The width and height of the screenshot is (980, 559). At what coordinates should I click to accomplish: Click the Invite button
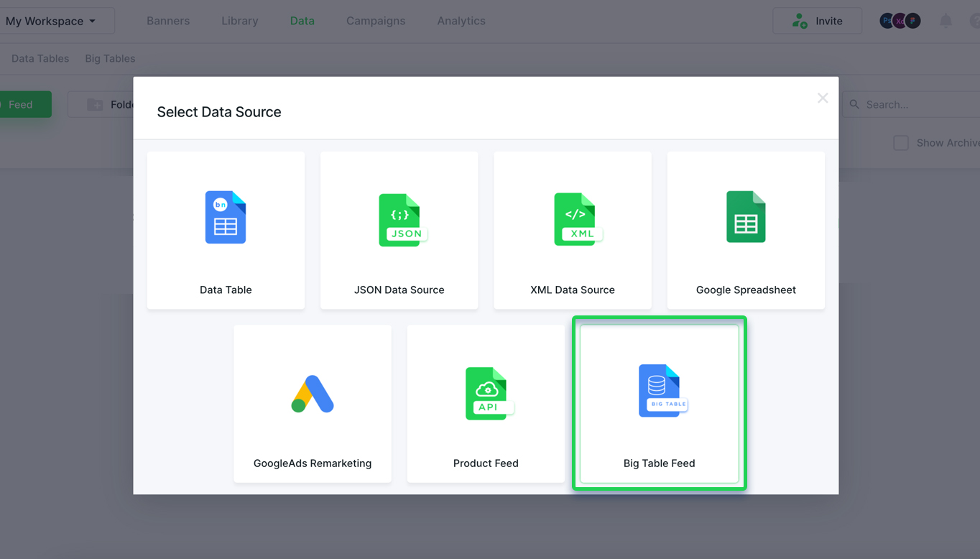(817, 21)
